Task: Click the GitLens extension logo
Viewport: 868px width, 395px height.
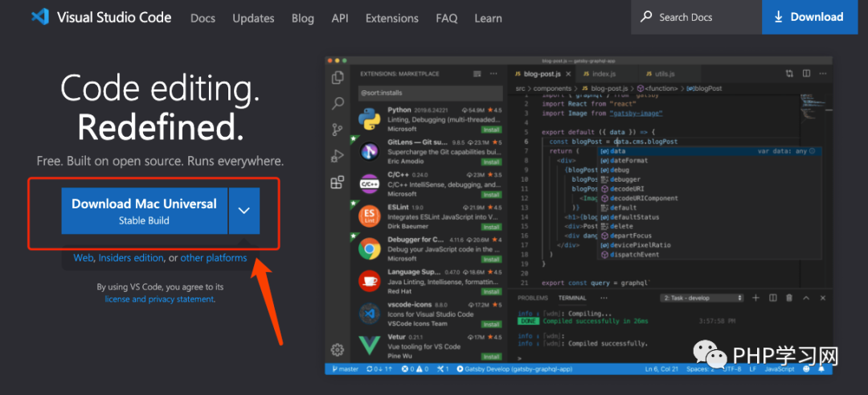Action: click(x=369, y=150)
